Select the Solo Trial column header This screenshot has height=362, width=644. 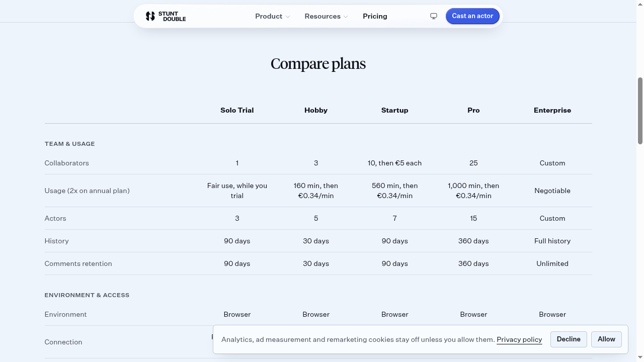tap(237, 110)
